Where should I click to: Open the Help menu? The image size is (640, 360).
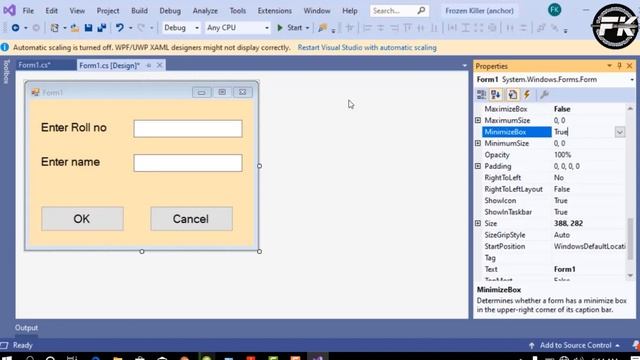tap(349, 11)
